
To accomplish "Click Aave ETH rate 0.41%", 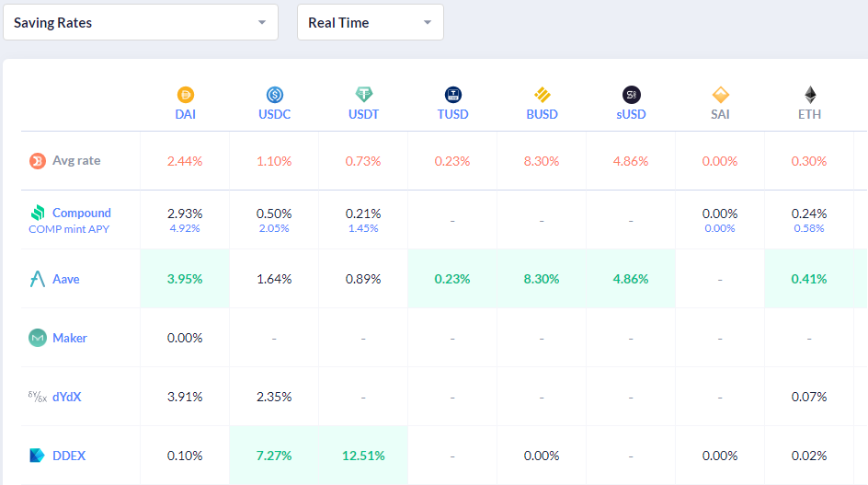I will tap(809, 279).
